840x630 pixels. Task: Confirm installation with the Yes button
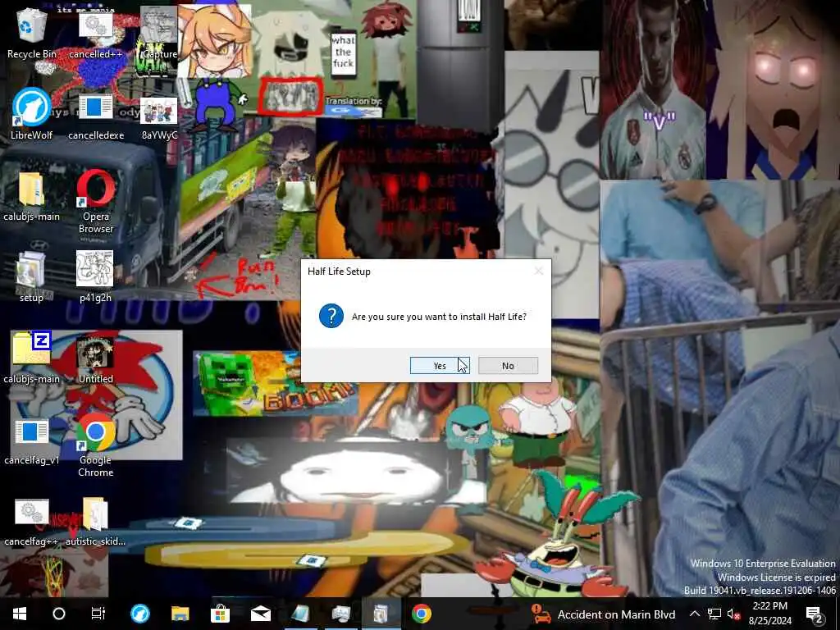[440, 365]
